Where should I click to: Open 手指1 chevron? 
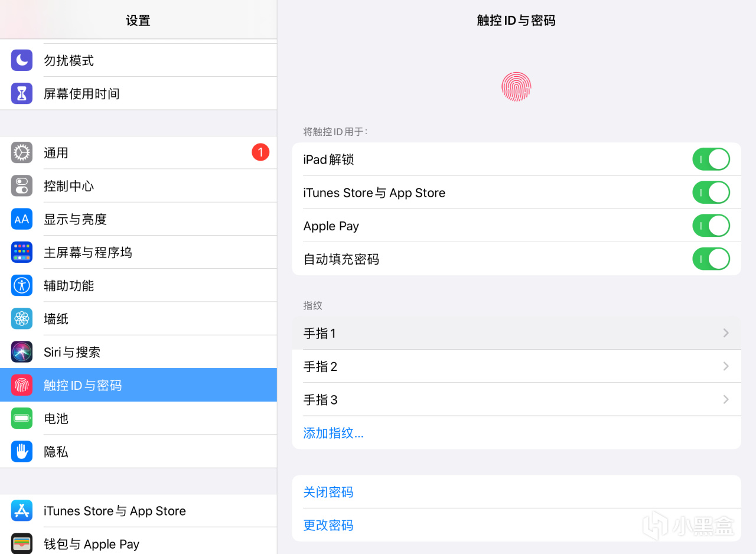(x=726, y=333)
